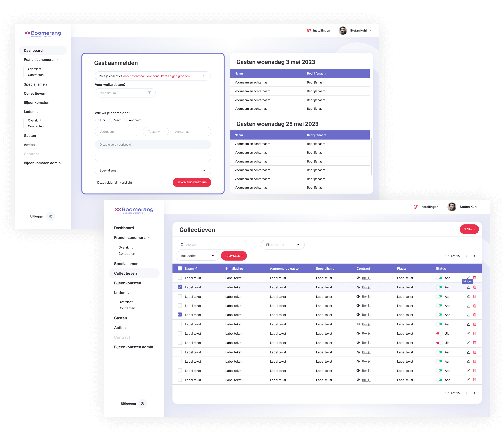Click the next page arrow below the table
The width and height of the screenshot is (504, 444).
(x=474, y=393)
